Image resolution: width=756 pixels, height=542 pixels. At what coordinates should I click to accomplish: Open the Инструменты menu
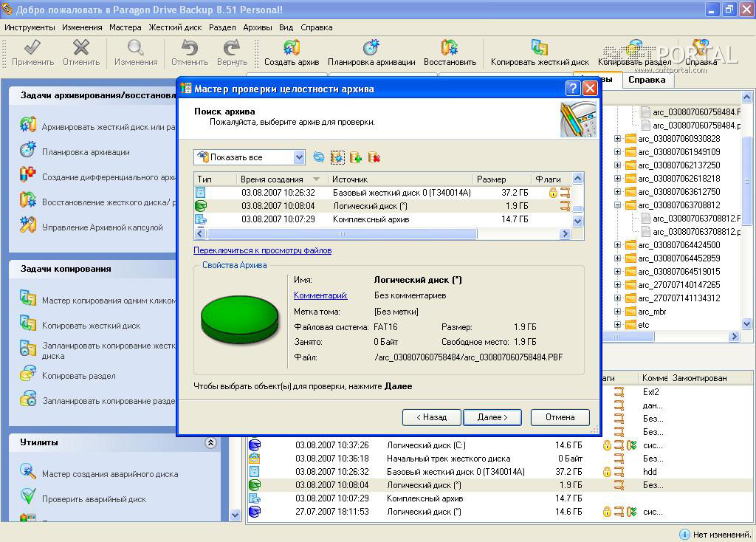click(x=30, y=27)
